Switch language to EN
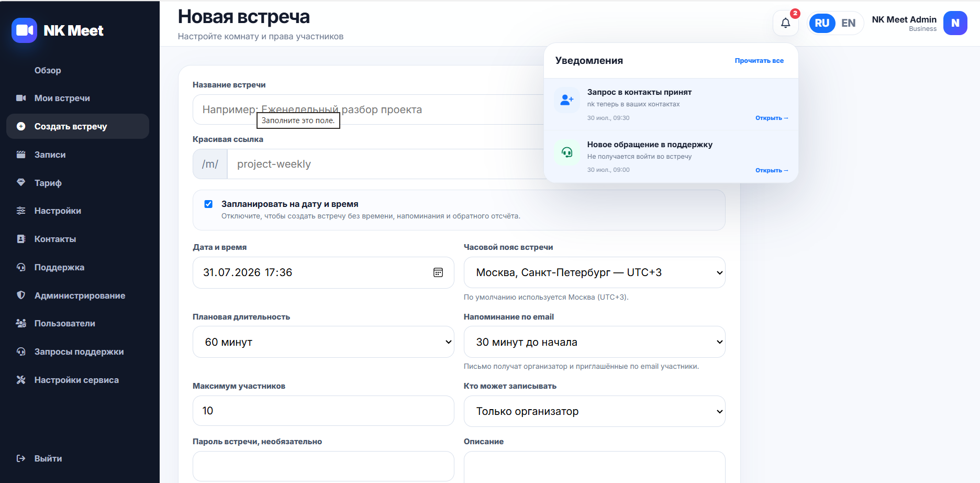This screenshot has height=483, width=980. tap(848, 23)
